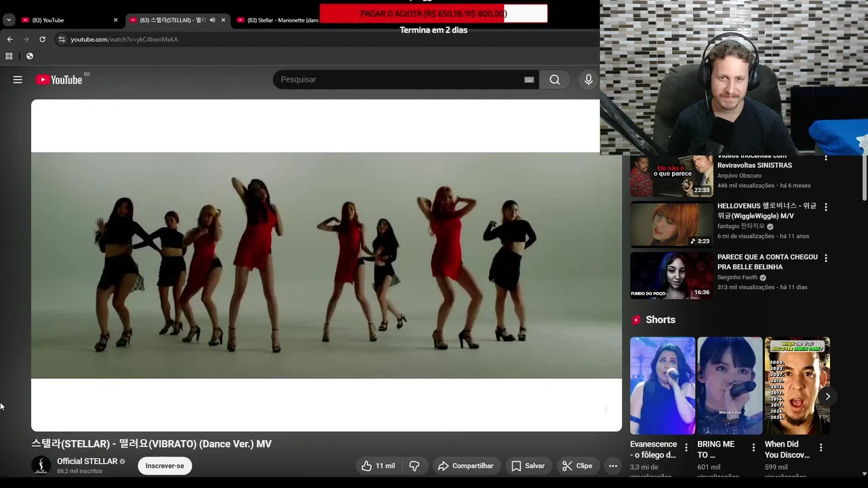Mute the tab via speaker icon
The height and width of the screenshot is (488, 868).
[212, 20]
